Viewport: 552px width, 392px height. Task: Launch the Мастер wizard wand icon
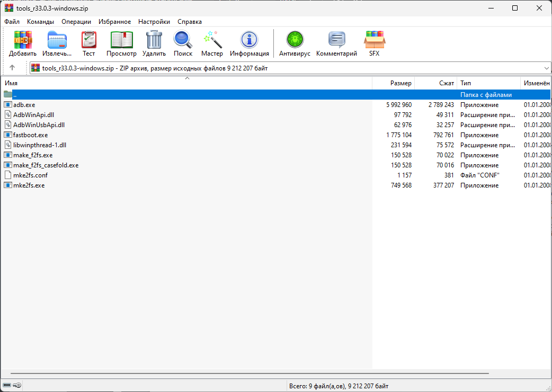coord(212,39)
